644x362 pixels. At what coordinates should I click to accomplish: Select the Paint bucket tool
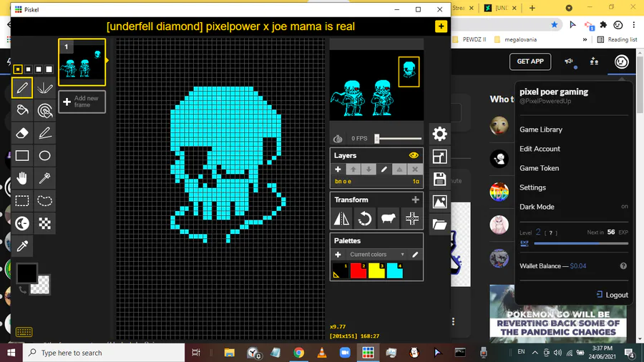(22, 110)
